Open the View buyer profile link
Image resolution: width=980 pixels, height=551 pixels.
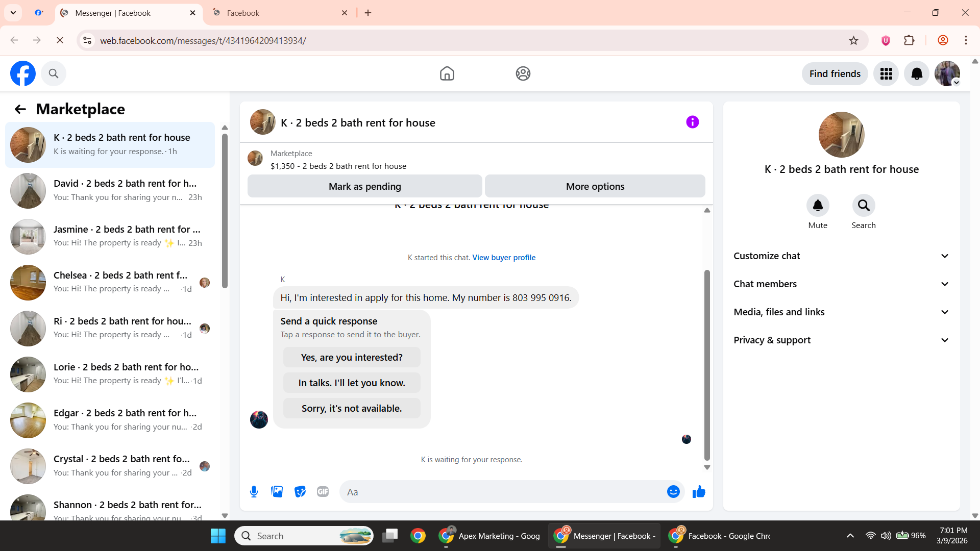click(504, 258)
